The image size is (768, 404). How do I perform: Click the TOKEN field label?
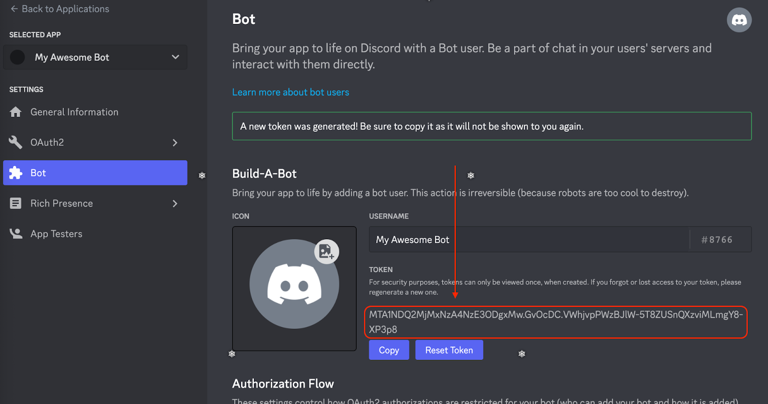pos(381,270)
